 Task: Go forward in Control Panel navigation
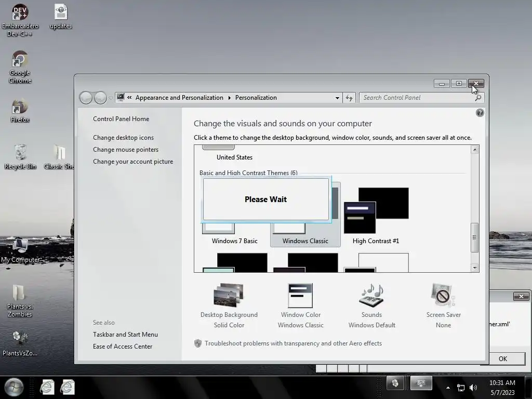point(100,98)
